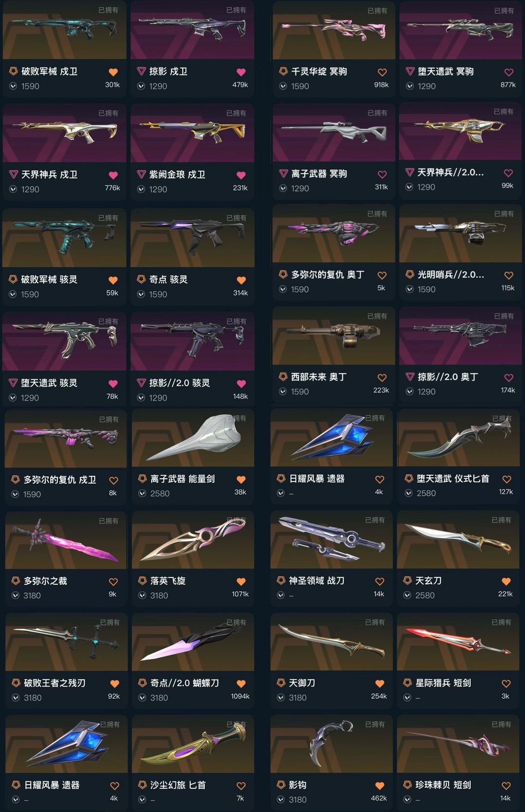Screen dimensions: 525x812
Task: Click the heart icon on 多弥尔的复仇 奥丁
Action: coord(382,275)
